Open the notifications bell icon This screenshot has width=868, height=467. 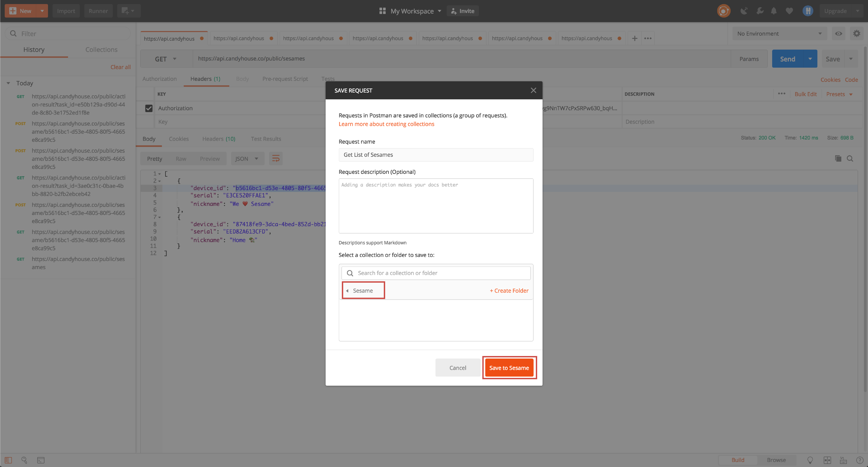pos(774,11)
